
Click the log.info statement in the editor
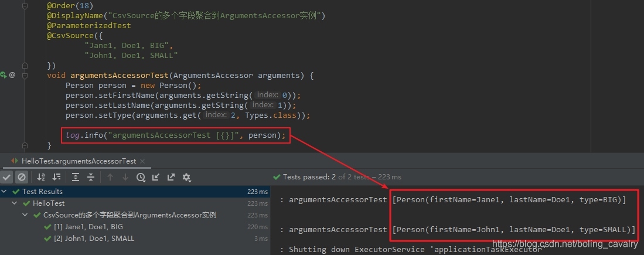[x=175, y=135]
